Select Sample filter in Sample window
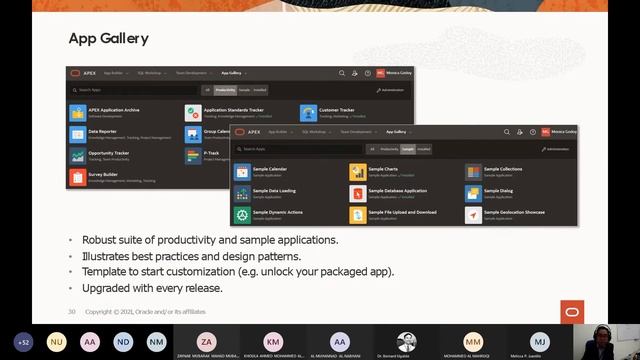This screenshot has height=360, width=640. tap(408, 149)
